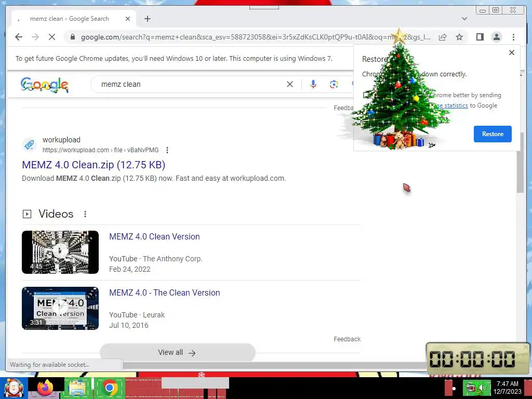Open MEMZ 4.0 Clean.zip result
The image size is (532, 399).
tap(94, 165)
